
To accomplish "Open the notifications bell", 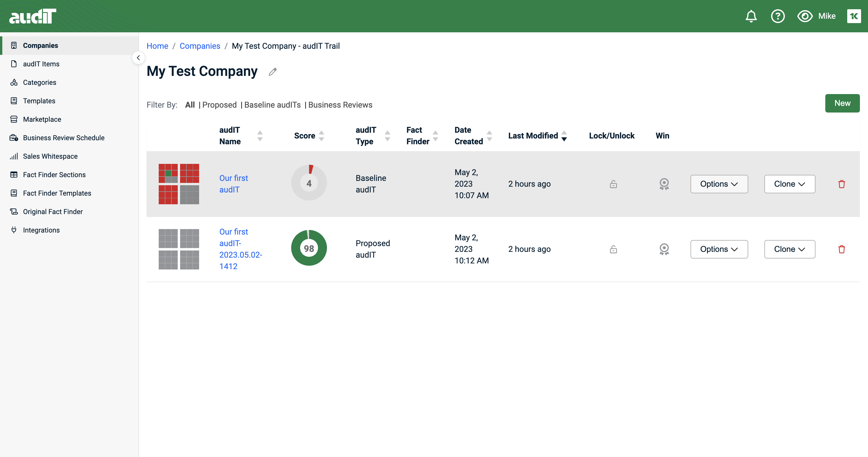I will 751,16.
